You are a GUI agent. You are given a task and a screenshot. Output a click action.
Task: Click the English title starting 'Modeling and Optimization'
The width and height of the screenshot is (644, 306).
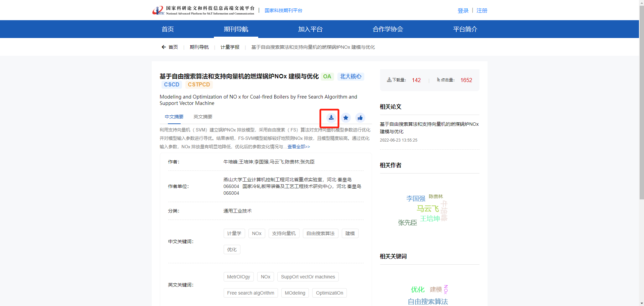258,100
